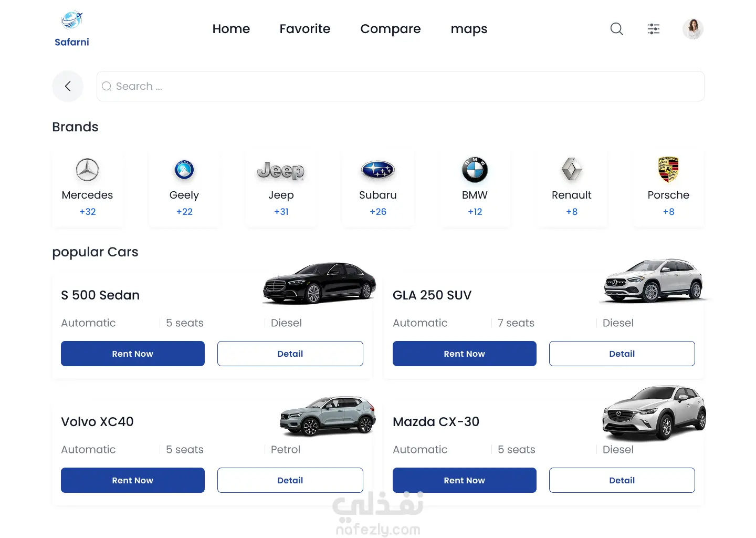Click the popular Cars section heading

[95, 252]
